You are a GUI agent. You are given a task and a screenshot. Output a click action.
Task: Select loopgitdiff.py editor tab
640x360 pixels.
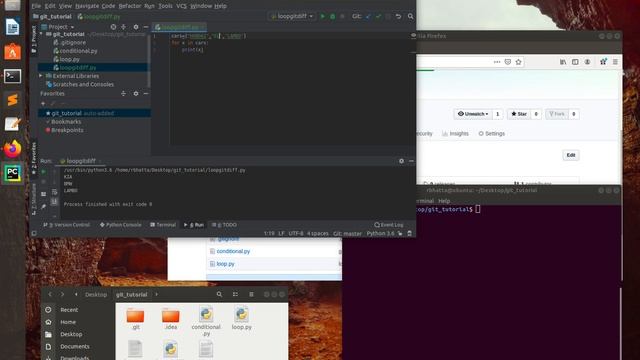coord(179,27)
